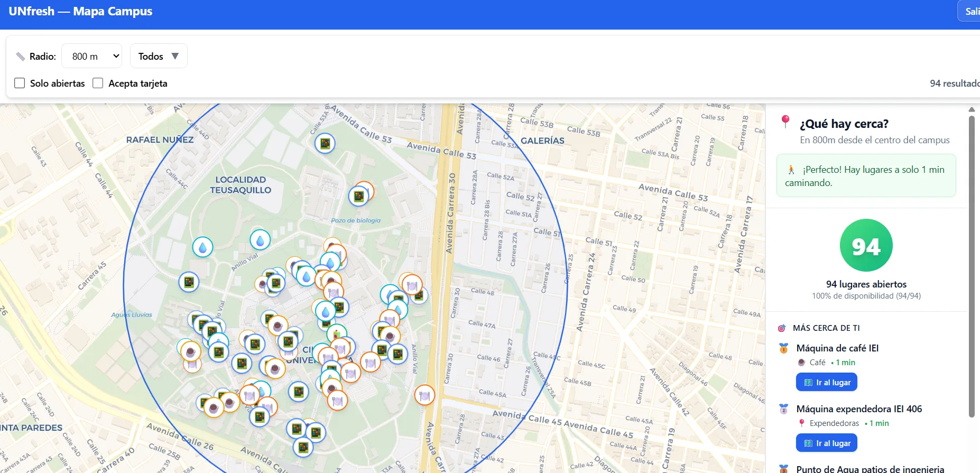Click the water drop marker above Anillo Vial label

(260, 240)
